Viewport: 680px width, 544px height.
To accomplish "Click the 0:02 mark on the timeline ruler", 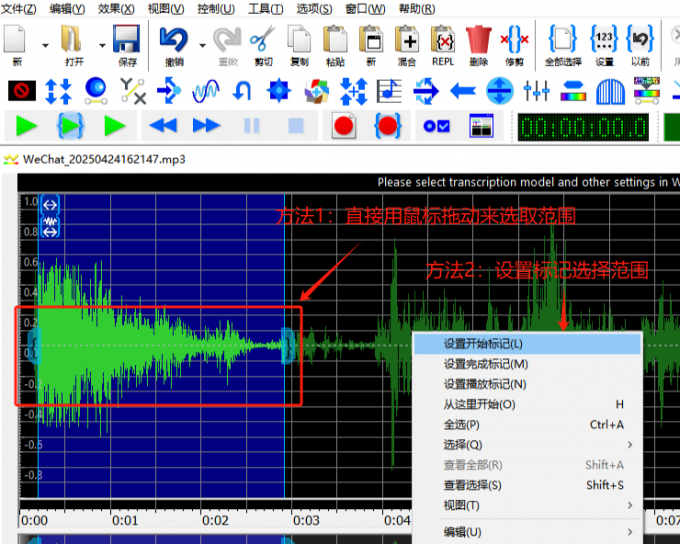I will click(215, 520).
